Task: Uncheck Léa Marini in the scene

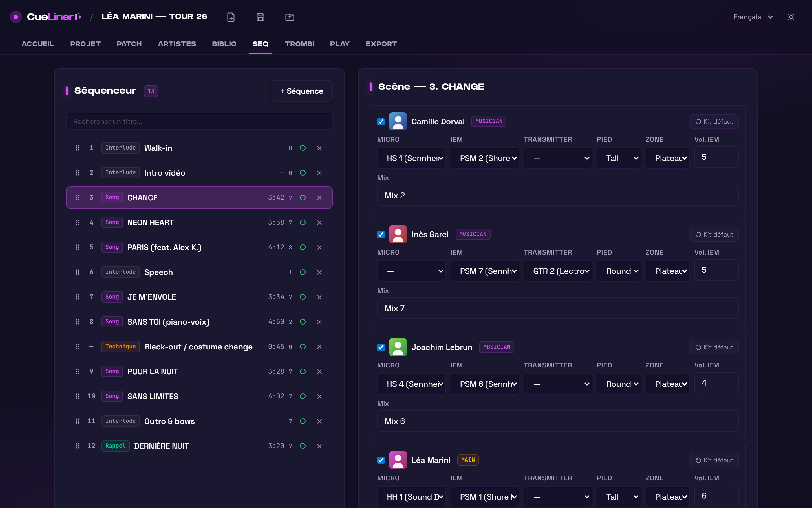Action: (381, 460)
